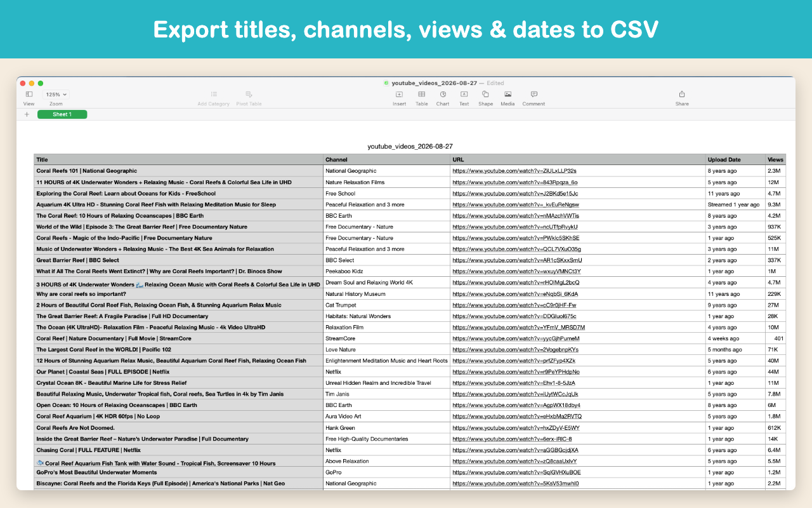812x508 pixels.
Task: Select the 'Tim Janis' channel cell
Action: point(386,394)
